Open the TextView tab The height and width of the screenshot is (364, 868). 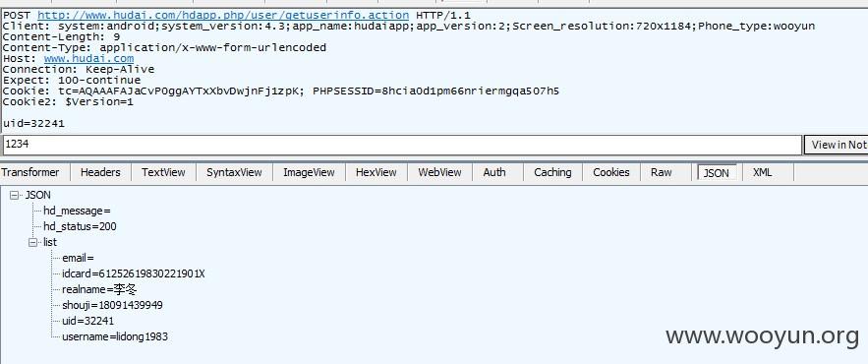163,172
